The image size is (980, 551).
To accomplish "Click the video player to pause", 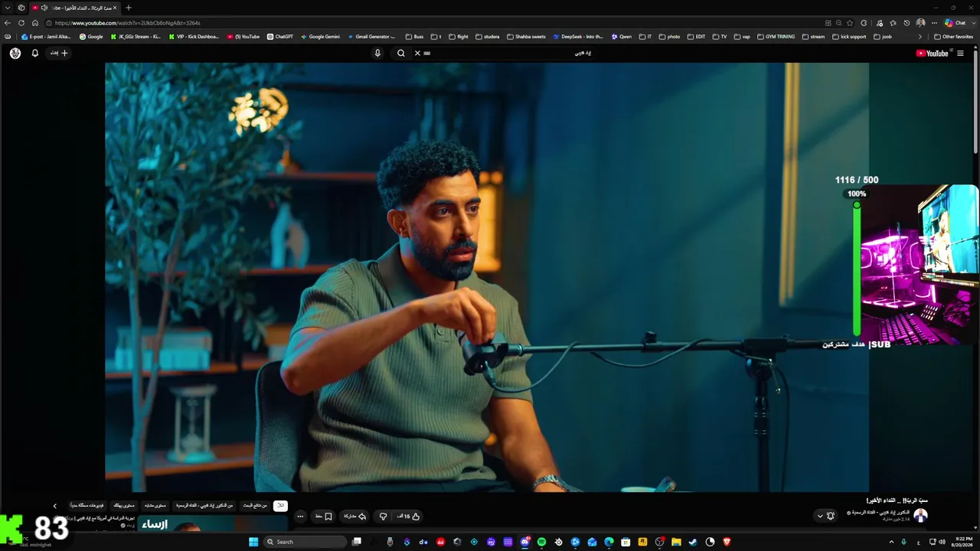I will [x=487, y=277].
